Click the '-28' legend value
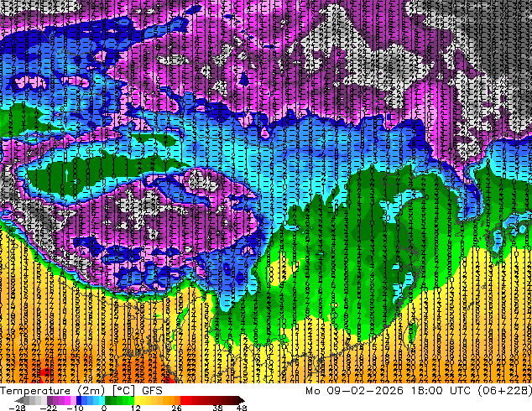This screenshot has height=411, width=532. click(18, 408)
